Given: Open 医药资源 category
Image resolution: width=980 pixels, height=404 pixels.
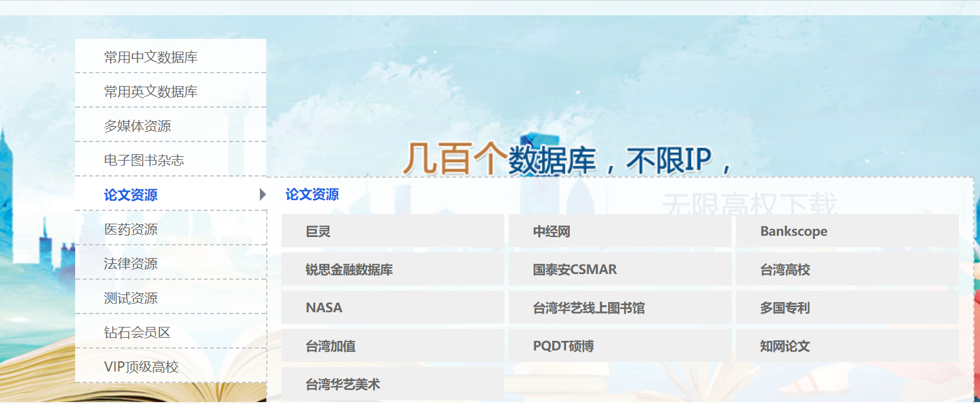Looking at the screenshot, I should click(x=171, y=229).
